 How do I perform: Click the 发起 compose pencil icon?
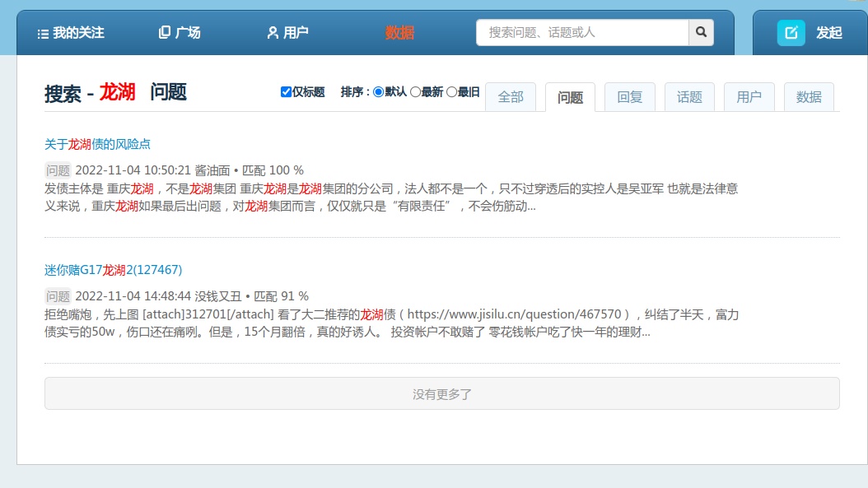tap(791, 33)
